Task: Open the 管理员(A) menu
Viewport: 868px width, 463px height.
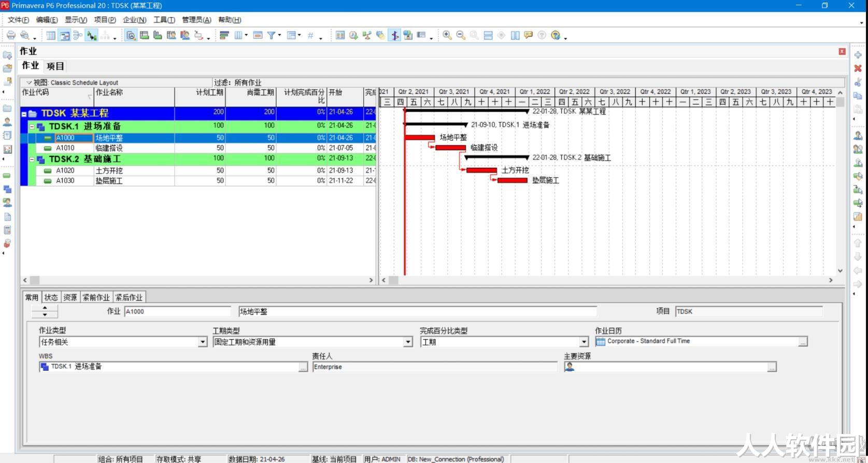Action: (196, 20)
